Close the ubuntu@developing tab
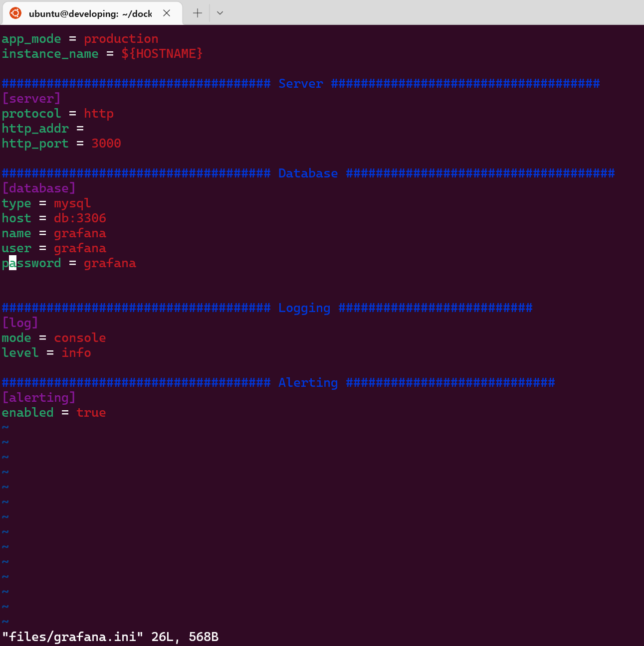644x646 pixels. pos(167,13)
